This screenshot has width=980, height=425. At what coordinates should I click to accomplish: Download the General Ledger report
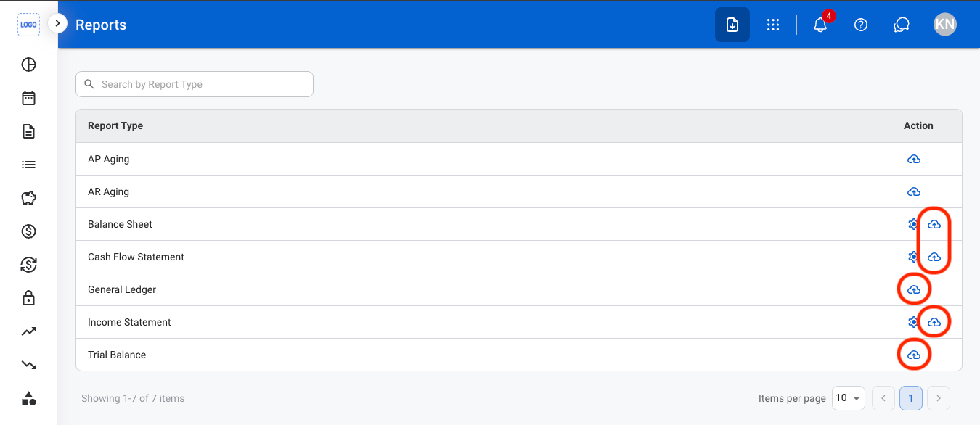coord(914,289)
